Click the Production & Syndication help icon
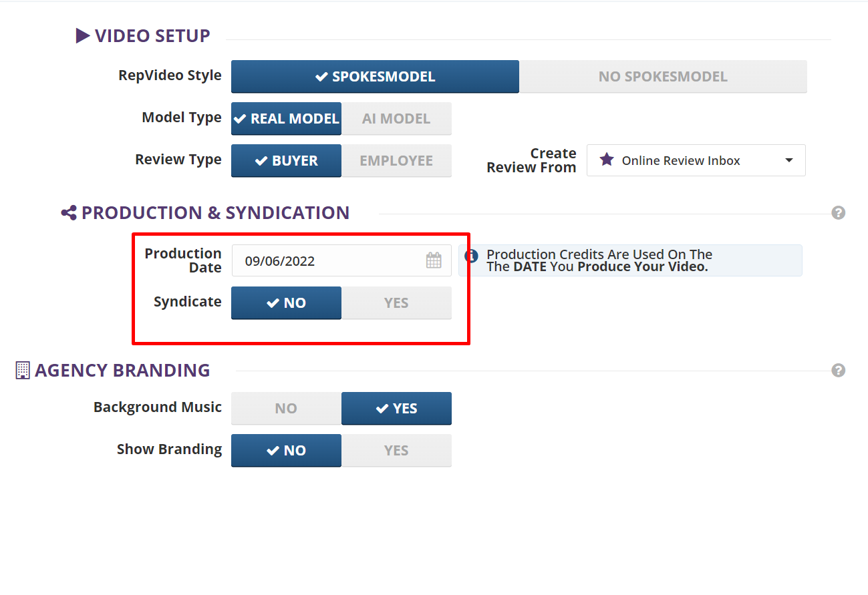The width and height of the screenshot is (868, 595). tap(838, 213)
